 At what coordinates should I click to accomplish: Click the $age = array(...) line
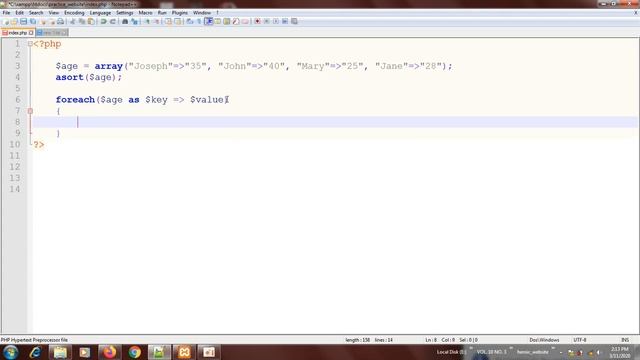tap(254, 66)
